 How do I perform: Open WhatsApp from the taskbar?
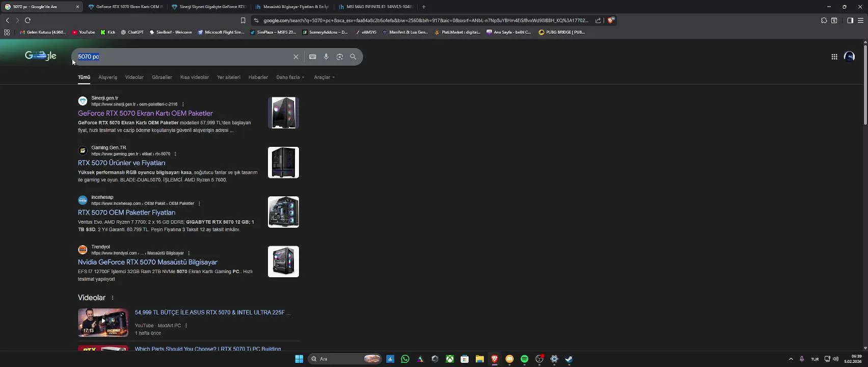[x=405, y=359]
